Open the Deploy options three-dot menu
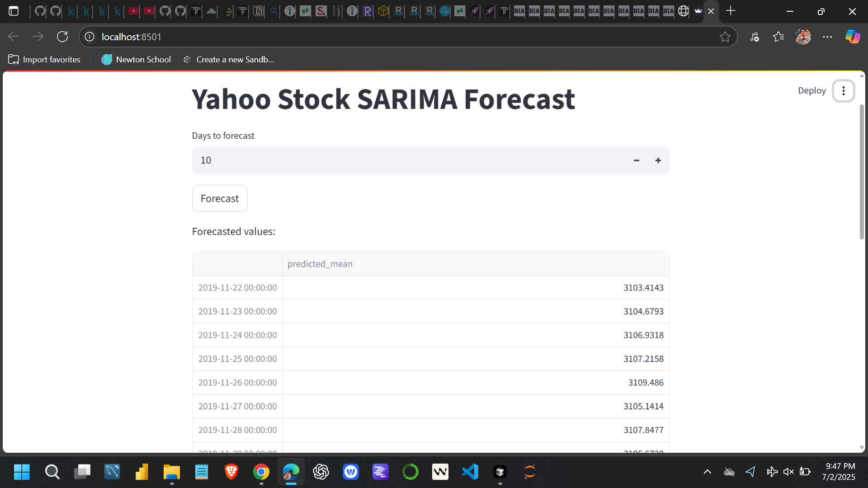 coord(843,90)
